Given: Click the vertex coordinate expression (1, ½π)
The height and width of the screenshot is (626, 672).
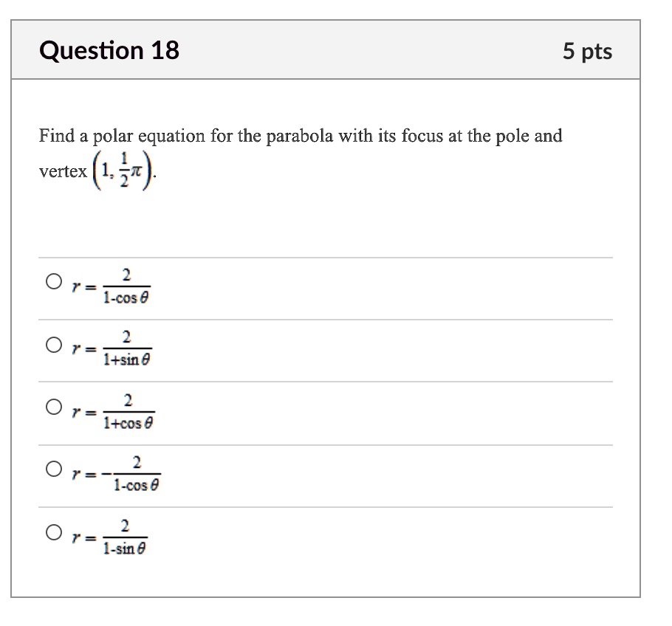Looking at the screenshot, I should point(123,171).
